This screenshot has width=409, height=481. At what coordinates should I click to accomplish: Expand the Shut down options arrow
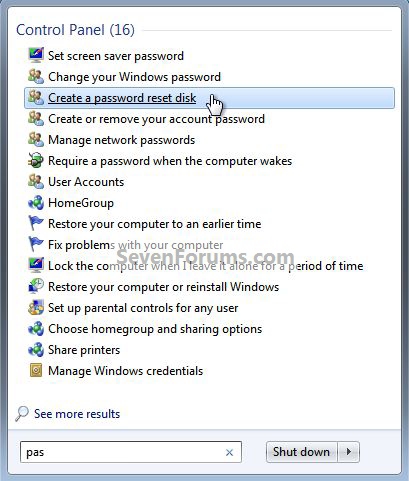click(x=349, y=452)
